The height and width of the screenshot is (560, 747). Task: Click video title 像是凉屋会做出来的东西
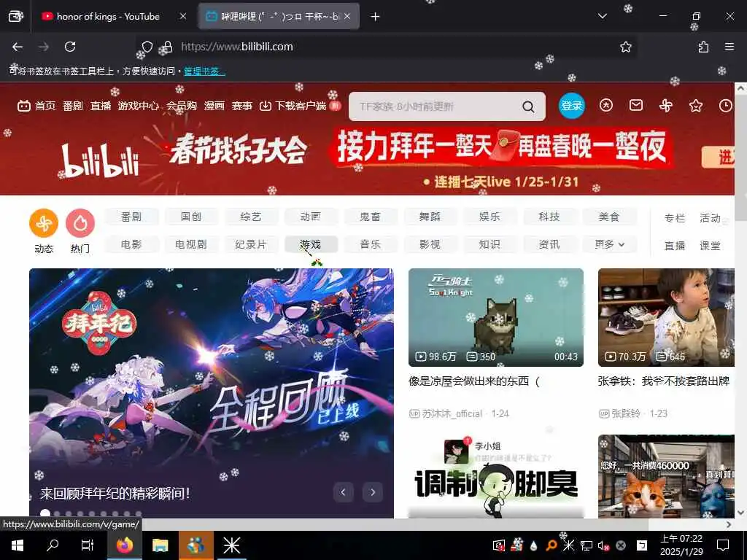click(474, 381)
